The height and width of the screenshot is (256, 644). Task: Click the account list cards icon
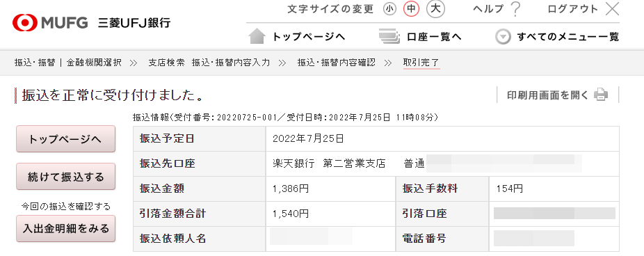tap(389, 37)
